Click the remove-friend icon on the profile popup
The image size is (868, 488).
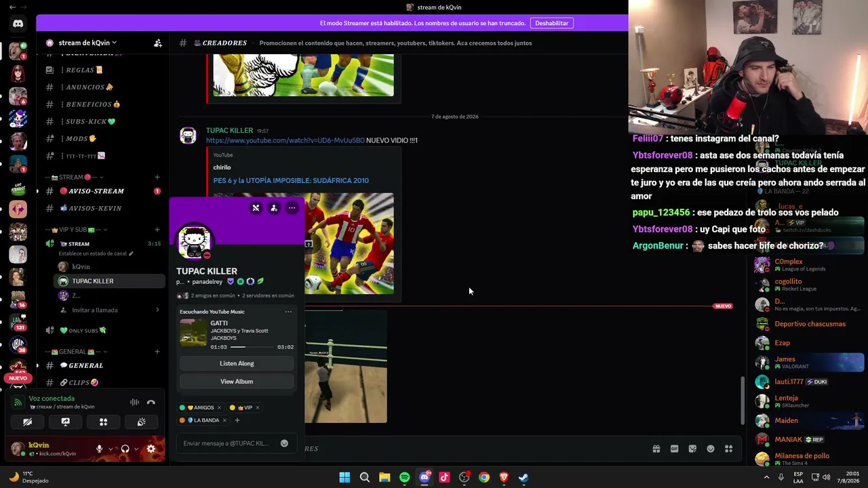tap(256, 208)
